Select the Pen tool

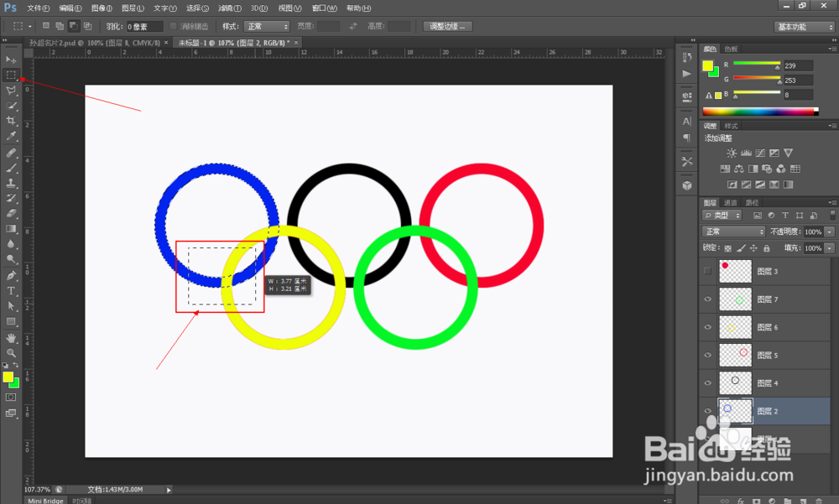[x=11, y=276]
